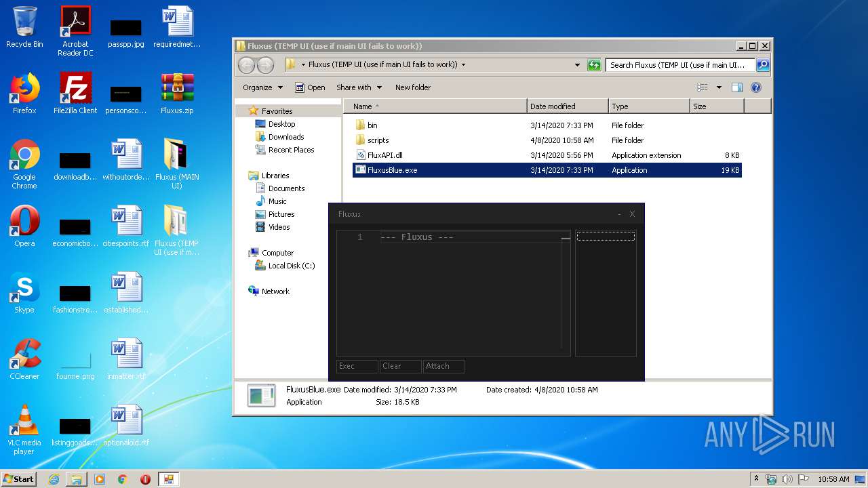Click the Open toolbar command

tap(310, 87)
